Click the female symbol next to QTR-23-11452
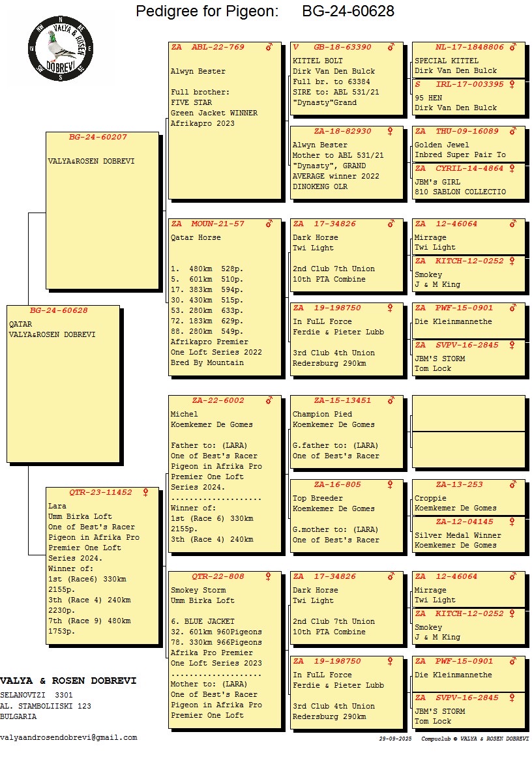The height and width of the screenshot is (764, 532). pyautogui.click(x=145, y=493)
